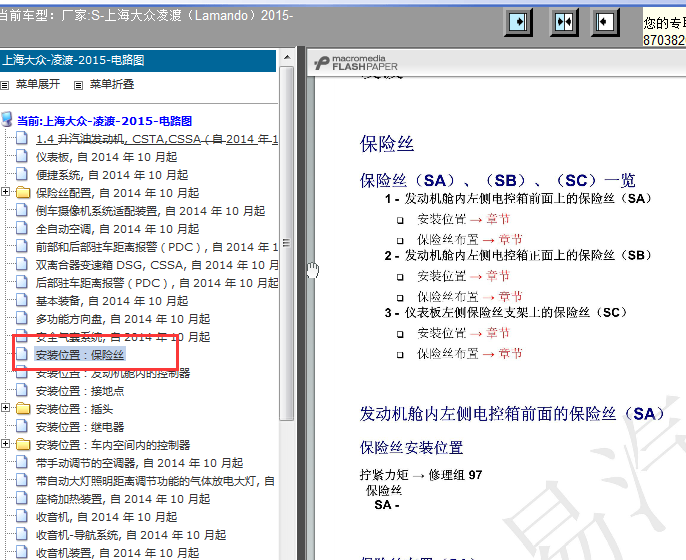Screen dimensions: 686x560
Task: Open 安装位置：接地点 entry
Action: click(80, 391)
